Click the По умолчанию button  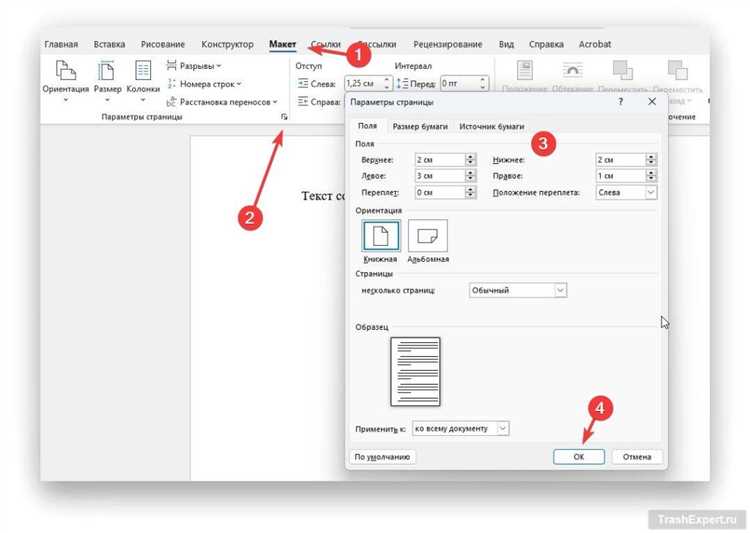(382, 457)
